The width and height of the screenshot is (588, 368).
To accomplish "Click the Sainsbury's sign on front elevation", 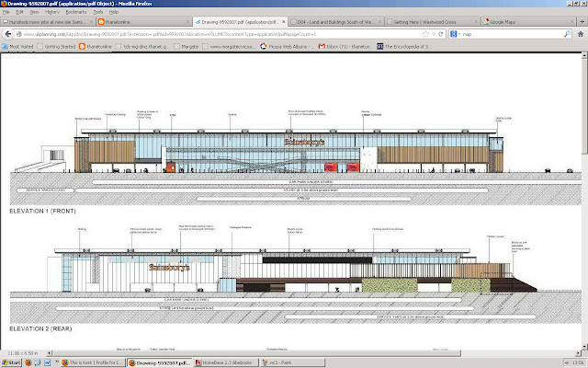I will click(x=304, y=143).
